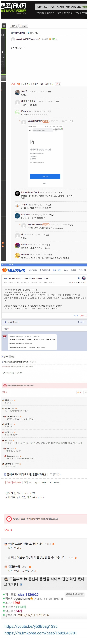This screenshot has height=644, width=93.
Task: Click the home icon in embedded browser
Action: (30, 130)
